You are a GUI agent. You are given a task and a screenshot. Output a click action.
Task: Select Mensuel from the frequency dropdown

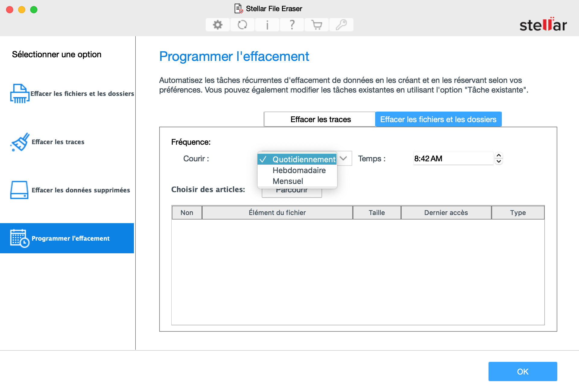(289, 180)
